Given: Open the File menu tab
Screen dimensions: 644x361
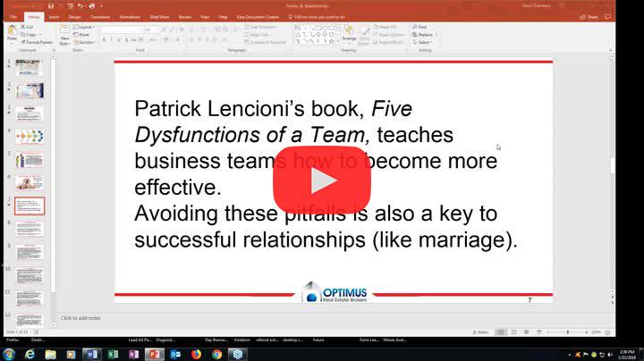Looking at the screenshot, I should 13,16.
